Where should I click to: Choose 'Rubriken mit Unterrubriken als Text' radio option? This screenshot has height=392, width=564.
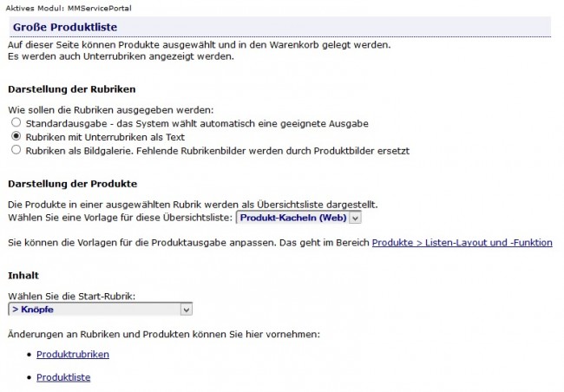point(16,136)
